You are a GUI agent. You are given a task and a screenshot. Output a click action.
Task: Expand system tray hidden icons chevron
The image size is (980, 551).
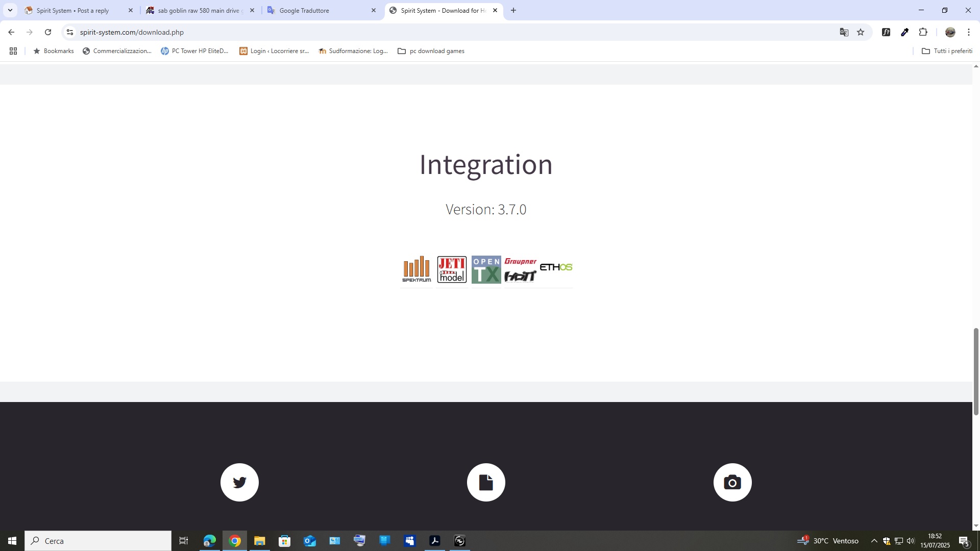tap(874, 541)
